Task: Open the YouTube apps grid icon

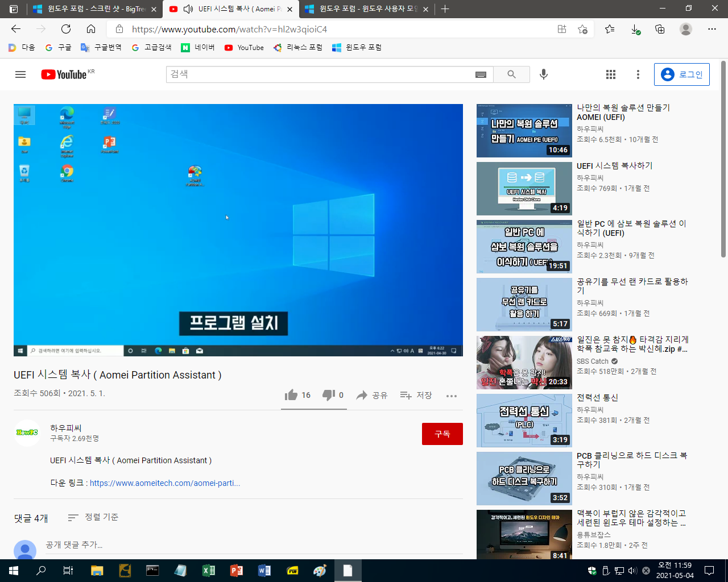Action: pos(611,74)
